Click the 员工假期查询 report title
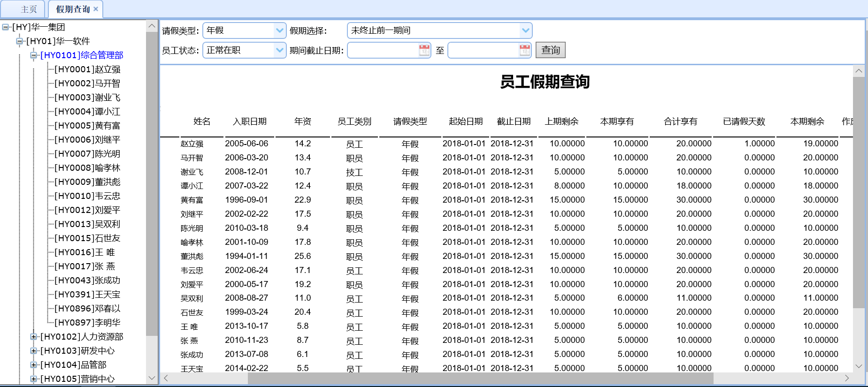 [545, 82]
